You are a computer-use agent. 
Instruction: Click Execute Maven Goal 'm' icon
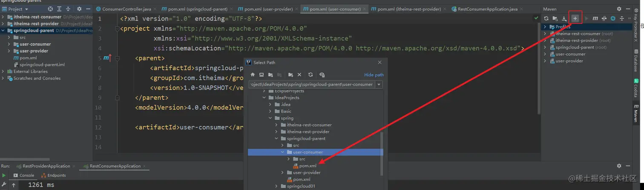[595, 18]
